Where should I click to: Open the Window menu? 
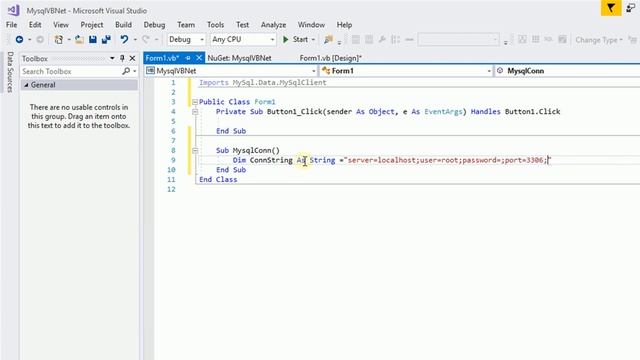click(x=311, y=25)
